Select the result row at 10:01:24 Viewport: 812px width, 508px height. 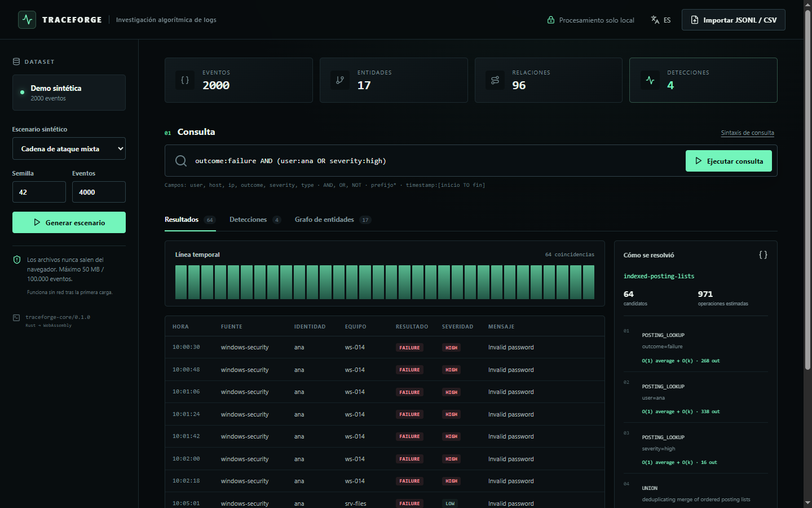[385, 414]
